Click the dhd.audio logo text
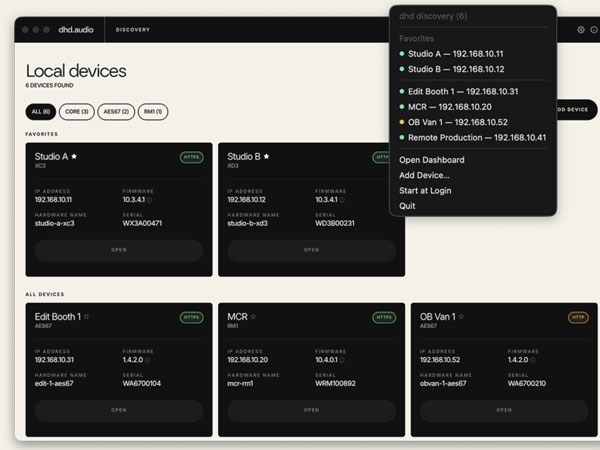The width and height of the screenshot is (600, 450). [x=76, y=29]
